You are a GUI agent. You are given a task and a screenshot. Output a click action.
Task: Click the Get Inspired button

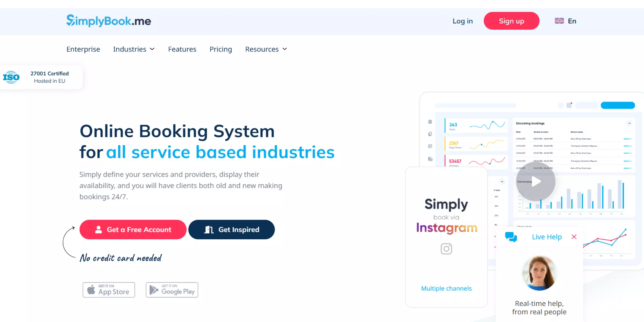[232, 230]
